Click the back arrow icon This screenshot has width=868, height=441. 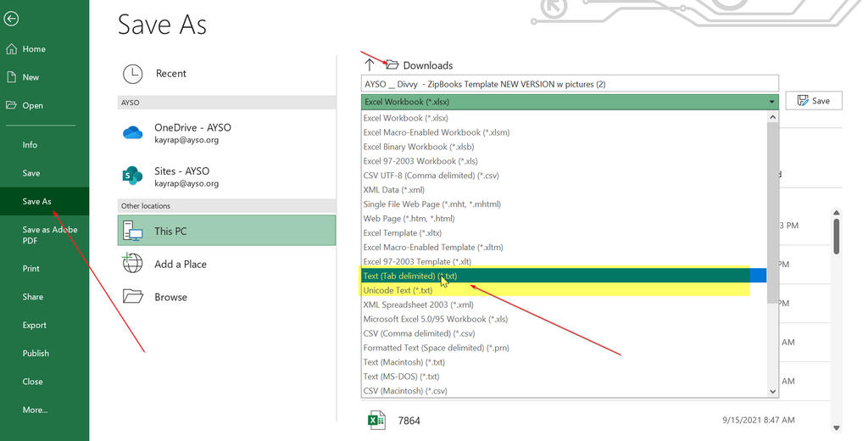12,19
